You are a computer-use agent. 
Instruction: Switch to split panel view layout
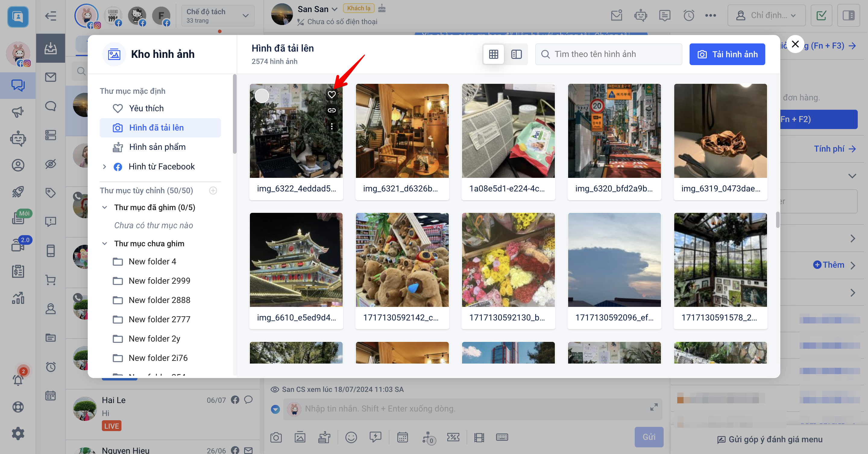click(x=516, y=54)
